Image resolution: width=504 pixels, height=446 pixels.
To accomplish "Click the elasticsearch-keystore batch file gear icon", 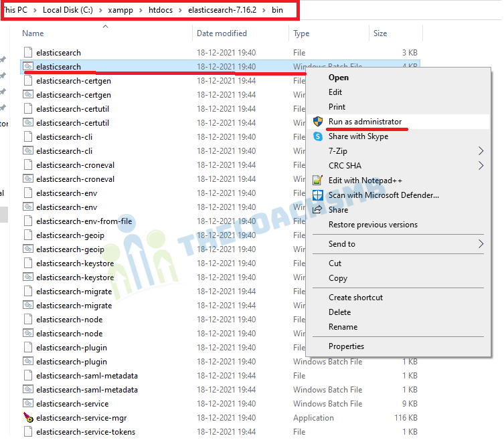I will pyautogui.click(x=28, y=277).
